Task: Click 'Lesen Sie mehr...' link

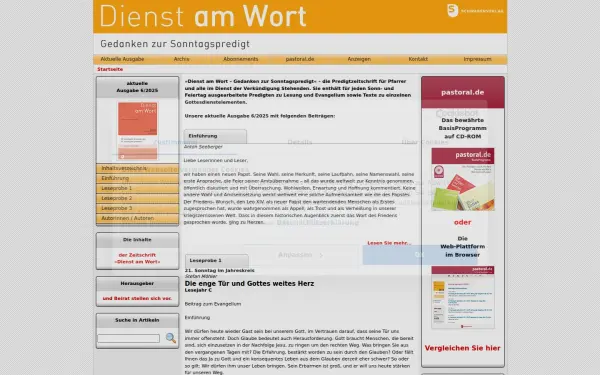Action: click(x=389, y=243)
